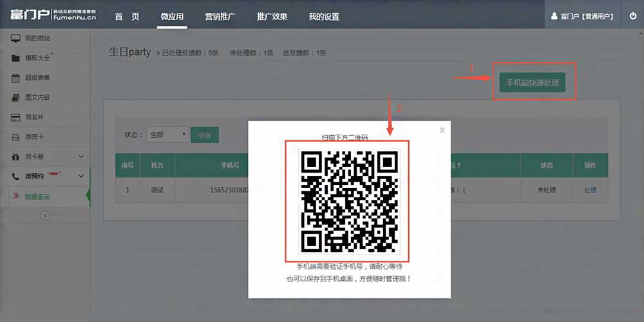
Task: Click the phone icon beside 微预约
Action: pyautogui.click(x=15, y=176)
